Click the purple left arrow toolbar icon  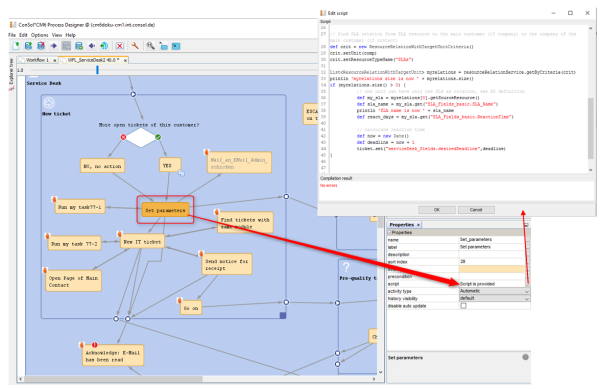pos(92,46)
